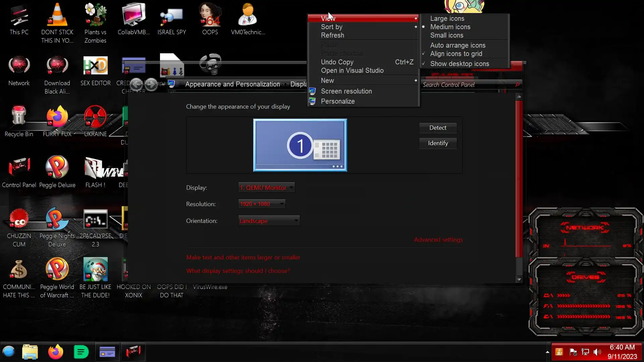Open the Advanced settings link
Image resolution: width=644 pixels, height=362 pixels.
tap(438, 240)
